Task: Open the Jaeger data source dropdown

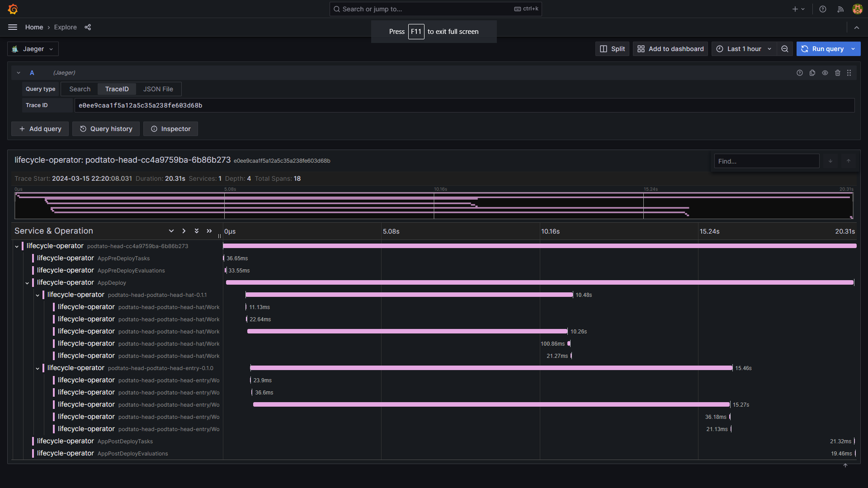Action: (x=33, y=49)
